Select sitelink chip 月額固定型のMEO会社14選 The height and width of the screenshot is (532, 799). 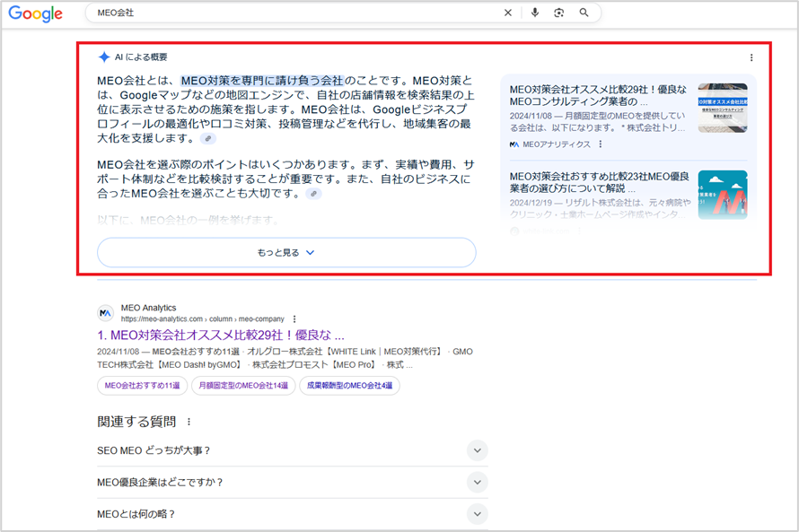243,386
